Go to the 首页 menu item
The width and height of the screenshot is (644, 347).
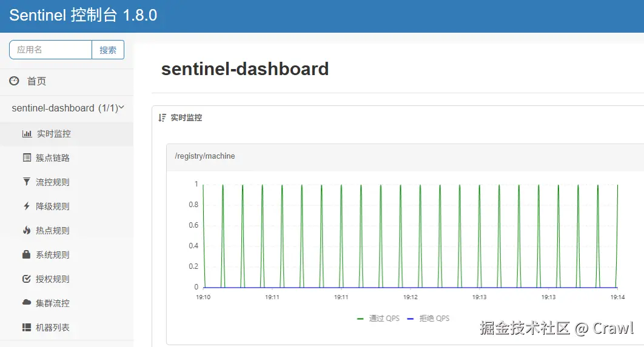[x=36, y=81]
